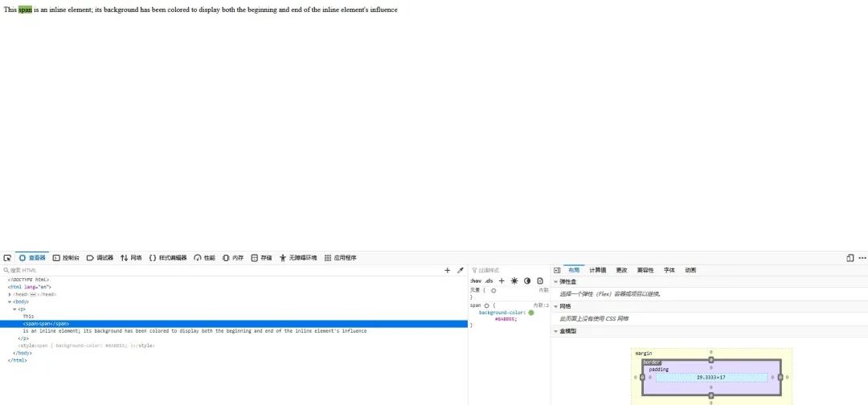Click the padding label in box model
Viewport: 868px width, 405px height.
pos(659,370)
